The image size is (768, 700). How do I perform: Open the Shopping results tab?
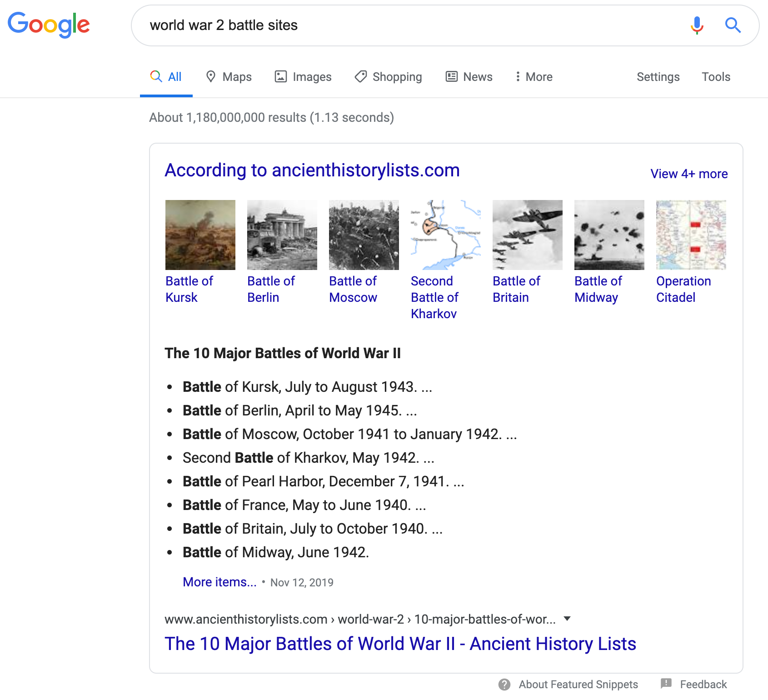(x=388, y=77)
